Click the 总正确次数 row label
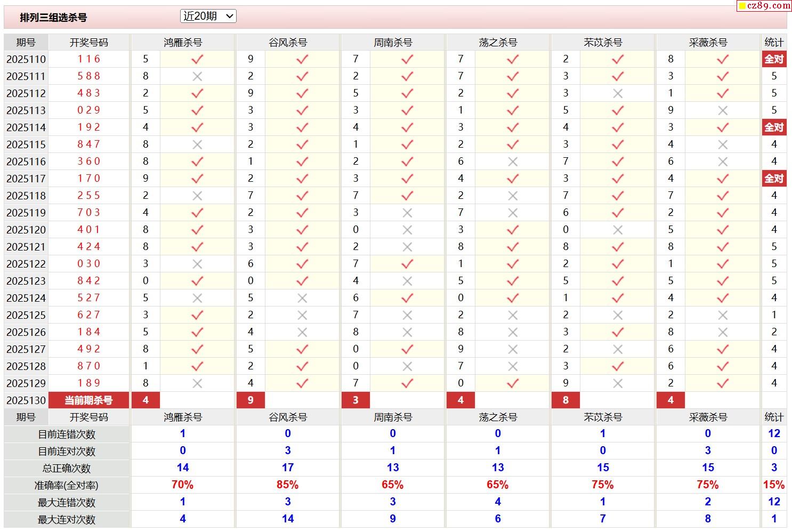Image resolution: width=792 pixels, height=532 pixels. coord(67,469)
